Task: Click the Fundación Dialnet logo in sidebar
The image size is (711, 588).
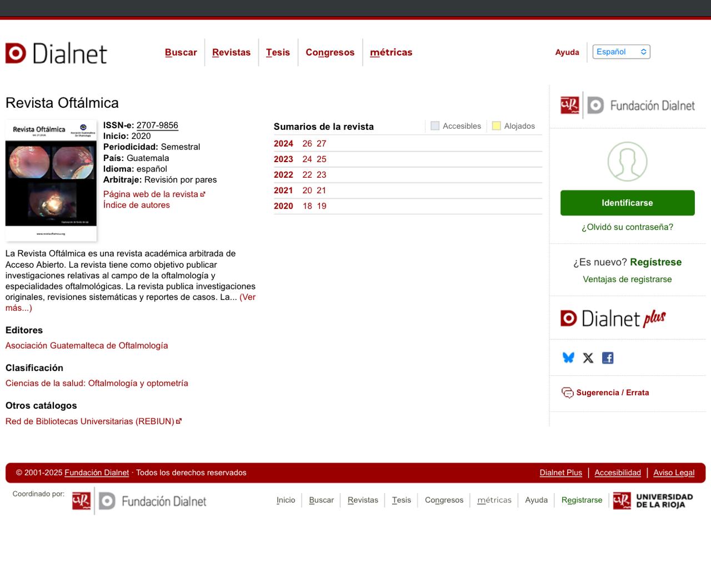Action: coord(628,105)
